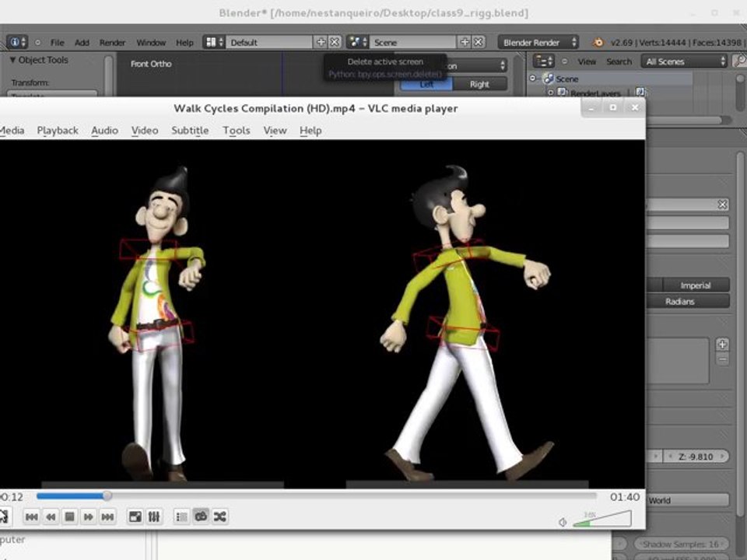Open VLC Video menu

145,131
